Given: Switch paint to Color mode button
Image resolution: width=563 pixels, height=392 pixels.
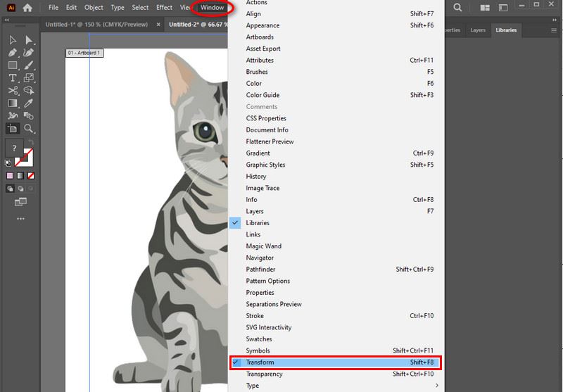Looking at the screenshot, I should (x=10, y=175).
